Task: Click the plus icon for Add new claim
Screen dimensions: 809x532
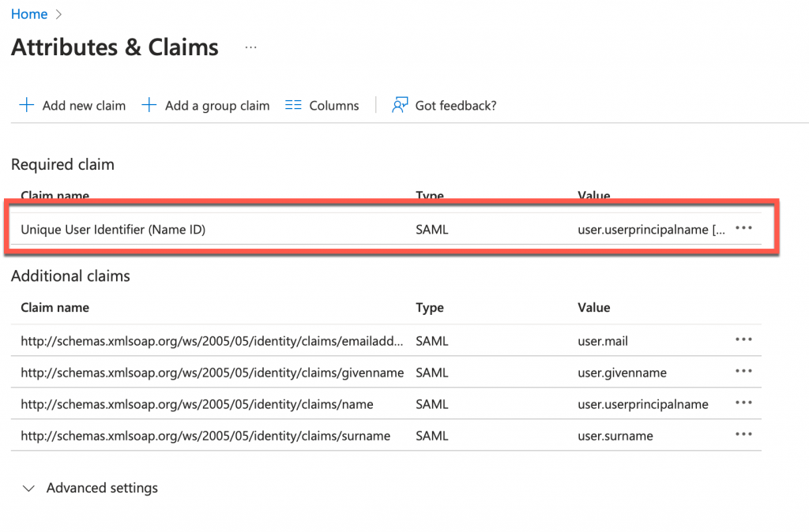Action: [26, 104]
